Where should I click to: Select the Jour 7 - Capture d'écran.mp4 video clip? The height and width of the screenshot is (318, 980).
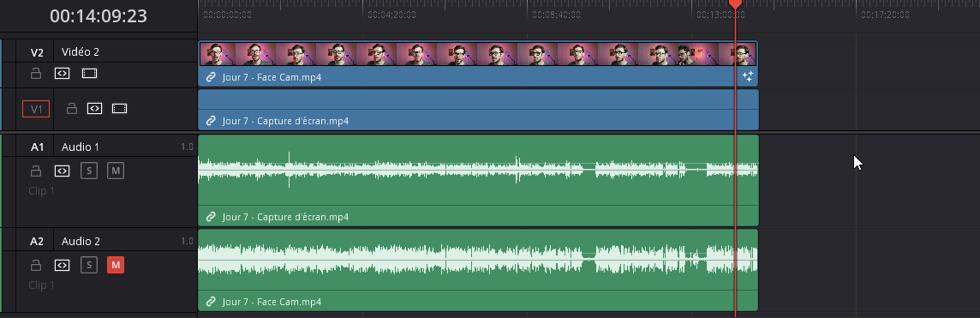coord(478,110)
